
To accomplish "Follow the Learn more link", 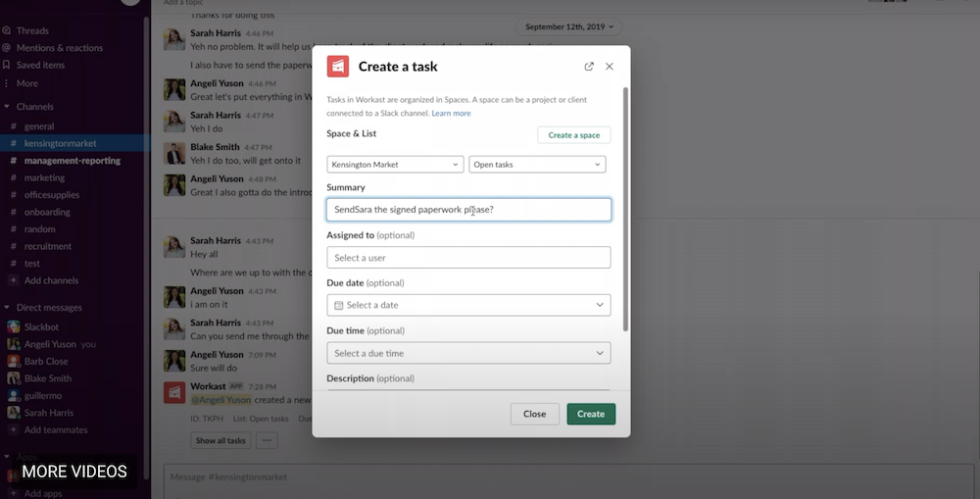I will (x=451, y=113).
